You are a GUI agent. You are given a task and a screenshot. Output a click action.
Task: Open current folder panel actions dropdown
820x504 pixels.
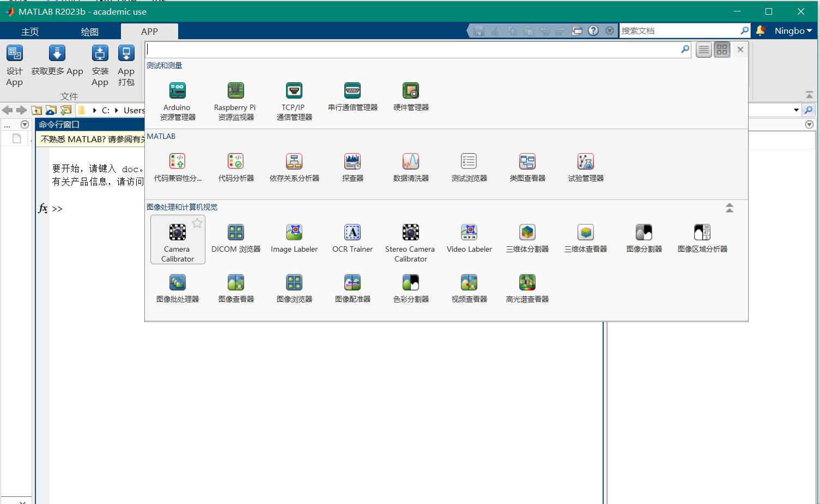click(25, 124)
